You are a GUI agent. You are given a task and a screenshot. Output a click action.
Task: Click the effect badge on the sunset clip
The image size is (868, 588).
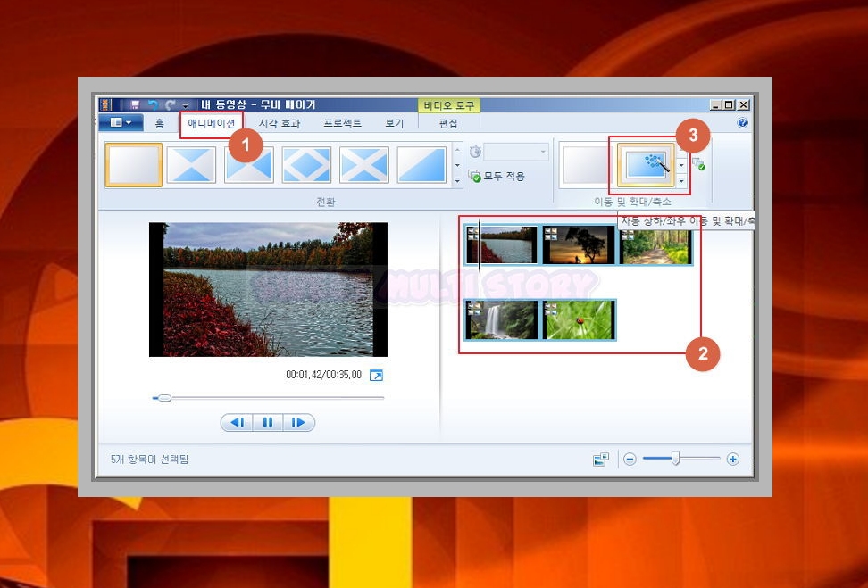point(550,234)
